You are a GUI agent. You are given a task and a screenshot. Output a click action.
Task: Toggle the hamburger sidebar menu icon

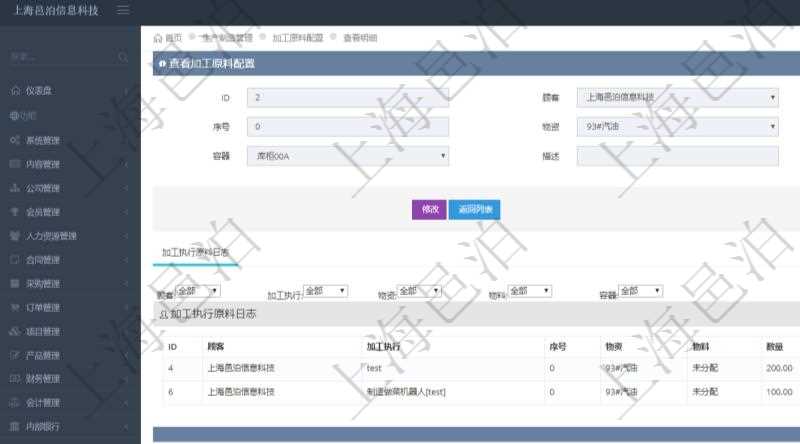pyautogui.click(x=123, y=10)
